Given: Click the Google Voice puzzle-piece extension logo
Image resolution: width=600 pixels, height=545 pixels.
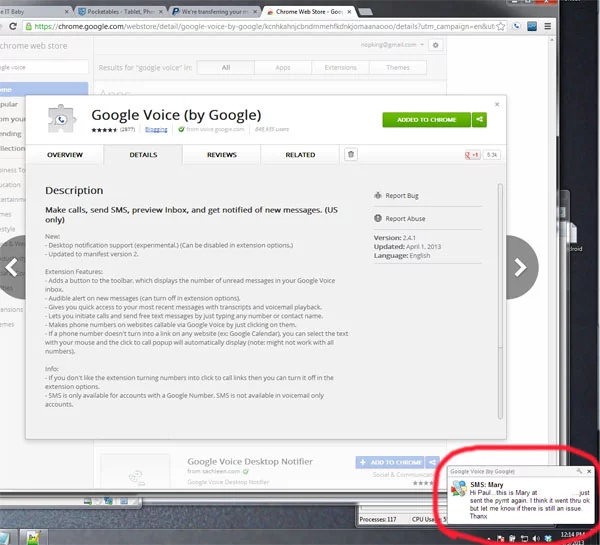Looking at the screenshot, I should [61, 119].
